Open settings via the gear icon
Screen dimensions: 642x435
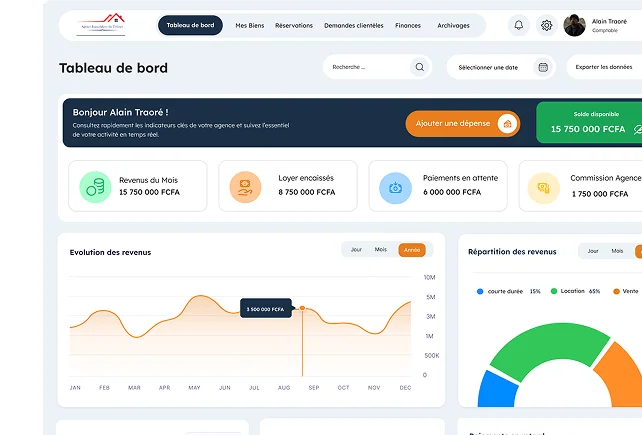point(546,25)
